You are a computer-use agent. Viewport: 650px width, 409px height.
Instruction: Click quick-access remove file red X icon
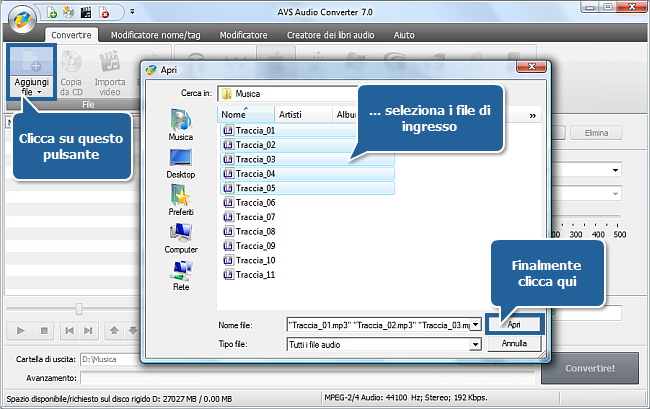tap(104, 12)
